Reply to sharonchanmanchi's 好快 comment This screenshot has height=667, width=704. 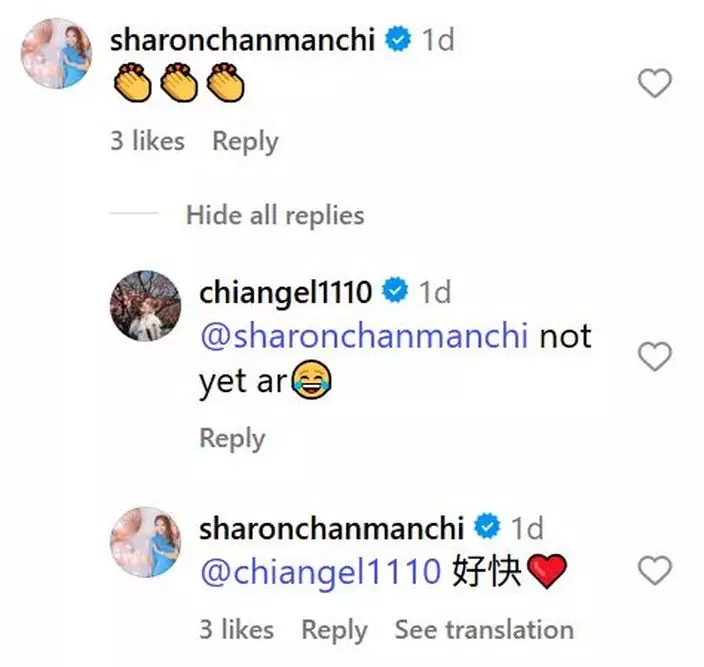click(x=334, y=630)
